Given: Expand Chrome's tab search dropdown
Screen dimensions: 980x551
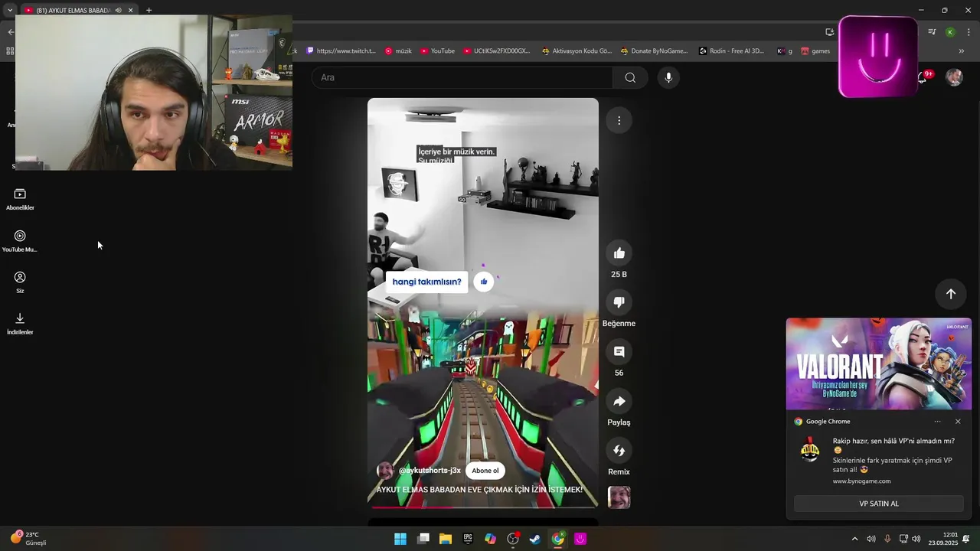Looking at the screenshot, I should coord(10,10).
